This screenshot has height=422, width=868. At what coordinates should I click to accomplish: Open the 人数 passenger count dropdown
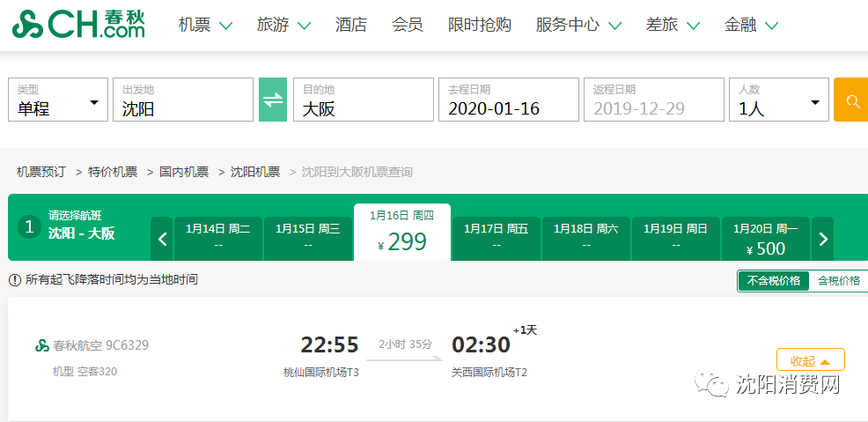pos(778,100)
